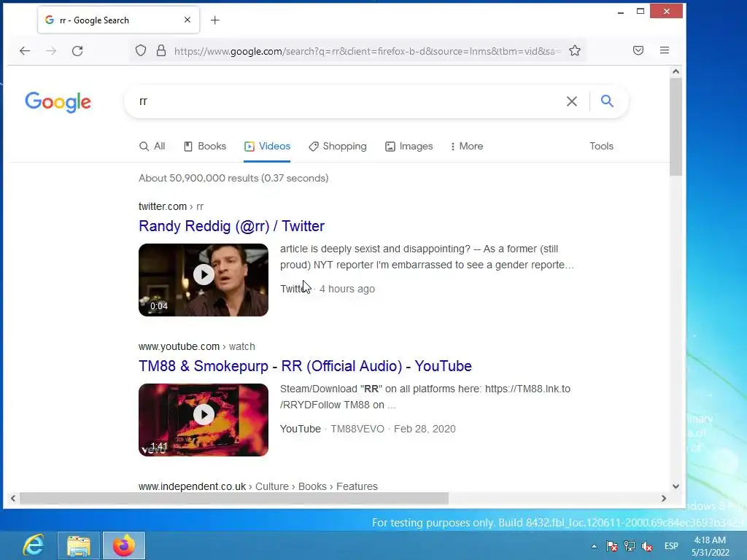Switch to the Images tab
Screen dimensions: 747x560
coord(409,146)
